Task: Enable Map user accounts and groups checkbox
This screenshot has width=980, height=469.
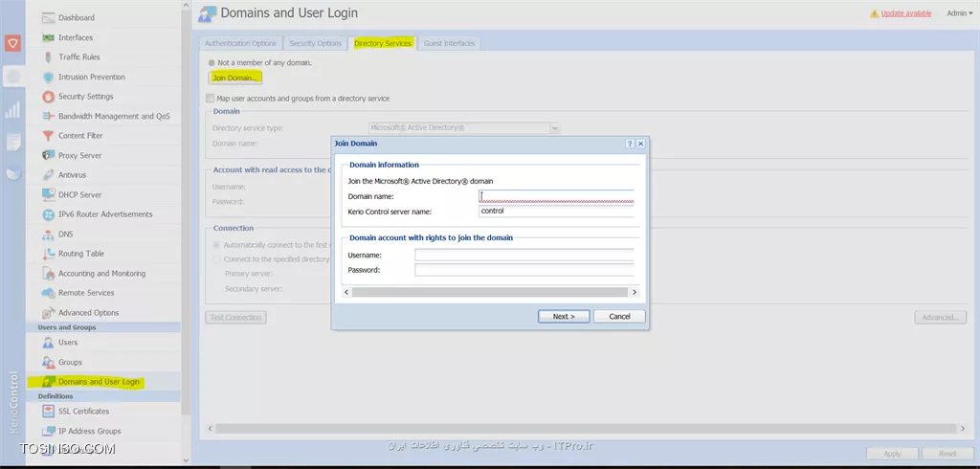Action: coord(210,99)
